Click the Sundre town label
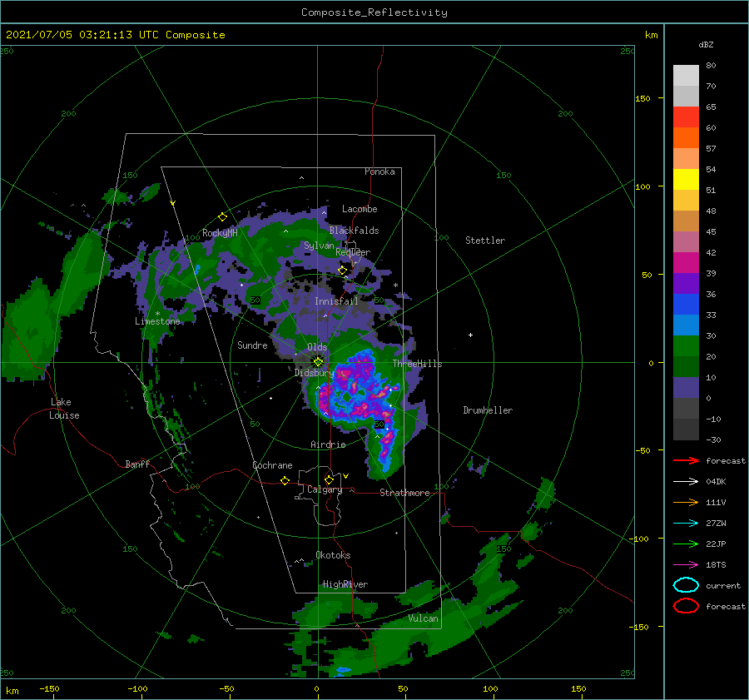 click(x=252, y=345)
